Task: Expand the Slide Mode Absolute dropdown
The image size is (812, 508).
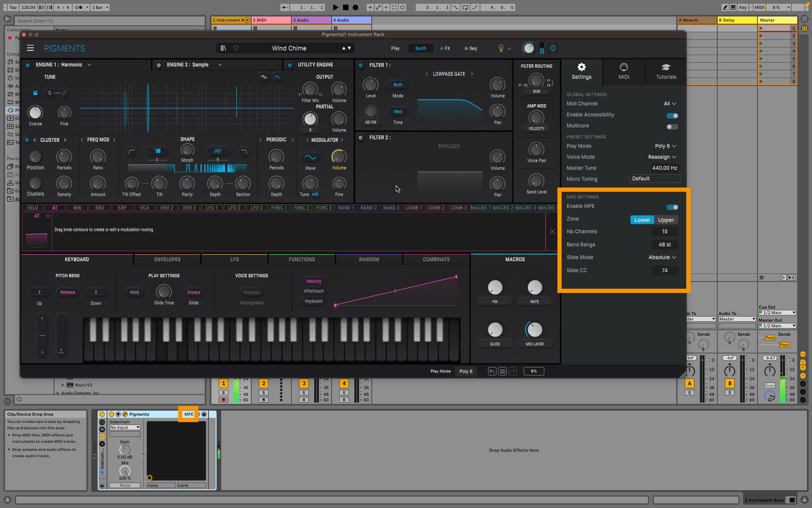Action: click(x=662, y=257)
